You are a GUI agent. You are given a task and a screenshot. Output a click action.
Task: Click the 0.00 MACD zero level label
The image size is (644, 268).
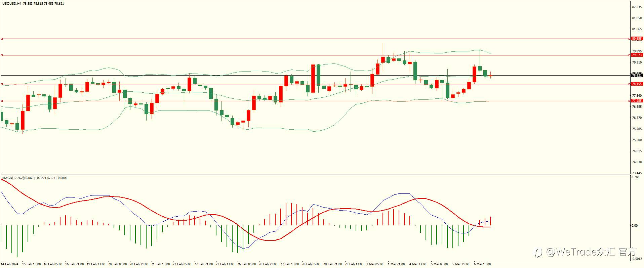(x=635, y=226)
